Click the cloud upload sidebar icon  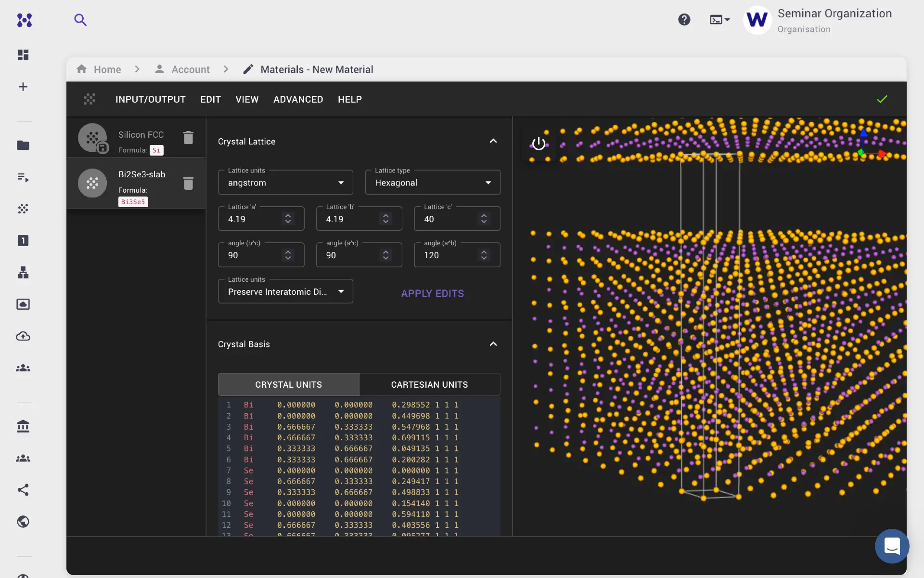click(x=23, y=336)
